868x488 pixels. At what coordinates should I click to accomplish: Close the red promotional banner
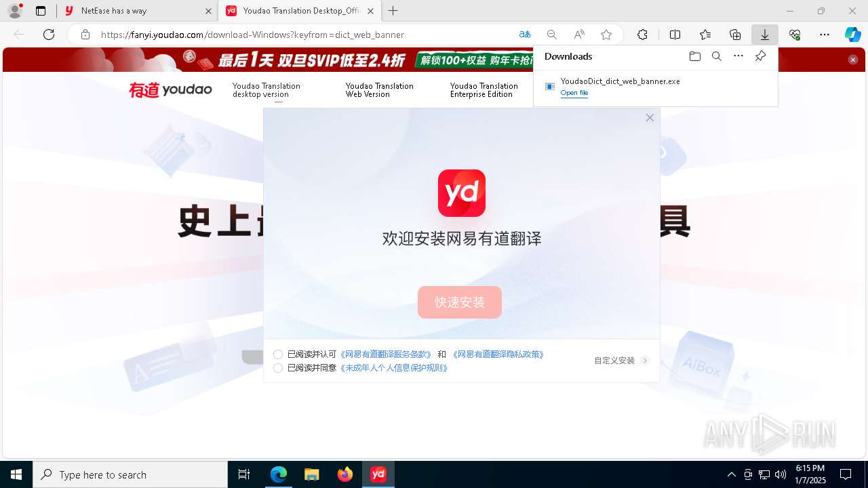(x=853, y=60)
